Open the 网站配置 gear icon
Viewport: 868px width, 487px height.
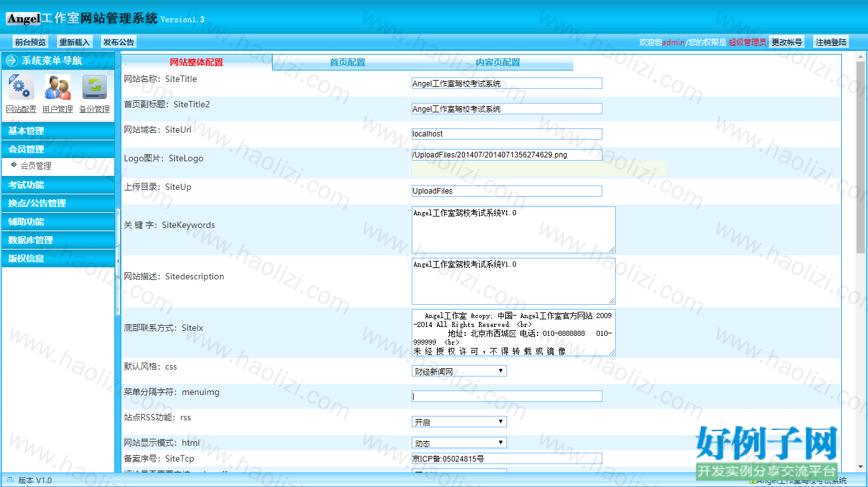(21, 88)
